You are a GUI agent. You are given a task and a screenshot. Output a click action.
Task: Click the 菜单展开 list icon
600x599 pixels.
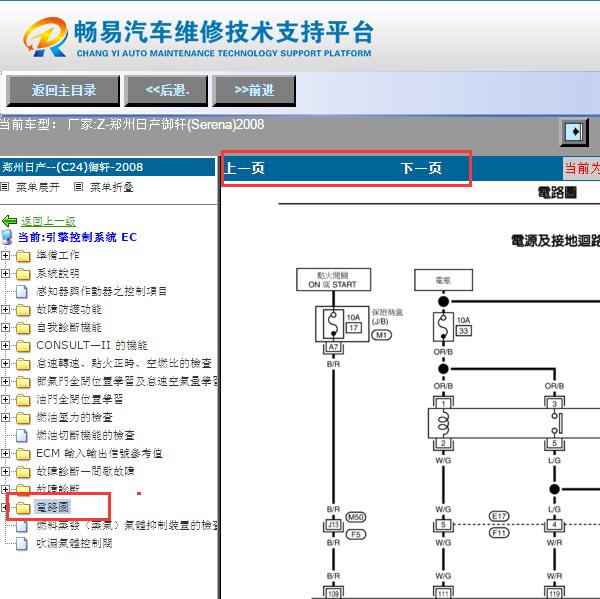5,187
